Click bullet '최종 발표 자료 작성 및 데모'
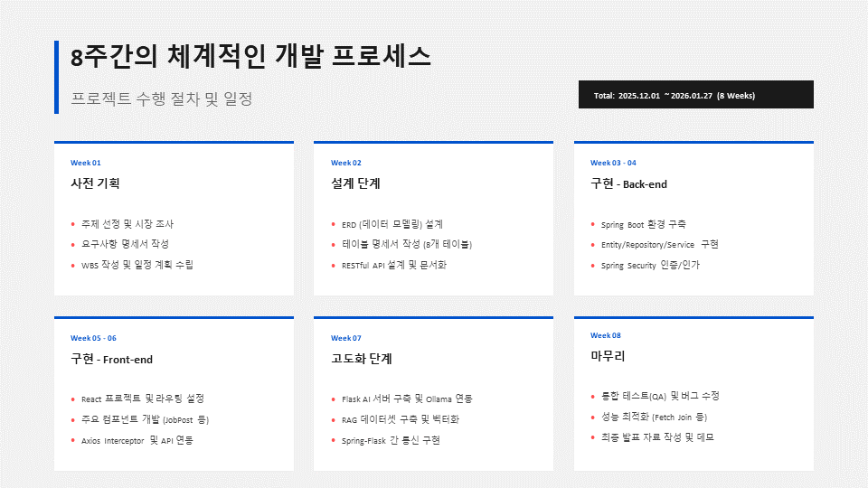 [x=657, y=437]
